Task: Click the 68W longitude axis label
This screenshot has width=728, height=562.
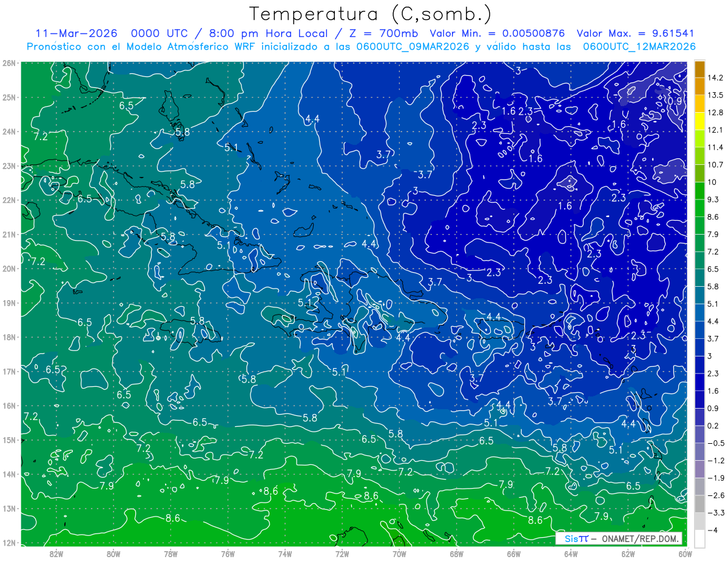Action: [x=456, y=554]
